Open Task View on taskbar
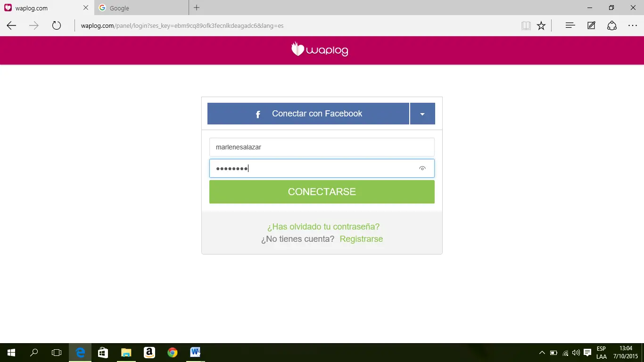 57,353
